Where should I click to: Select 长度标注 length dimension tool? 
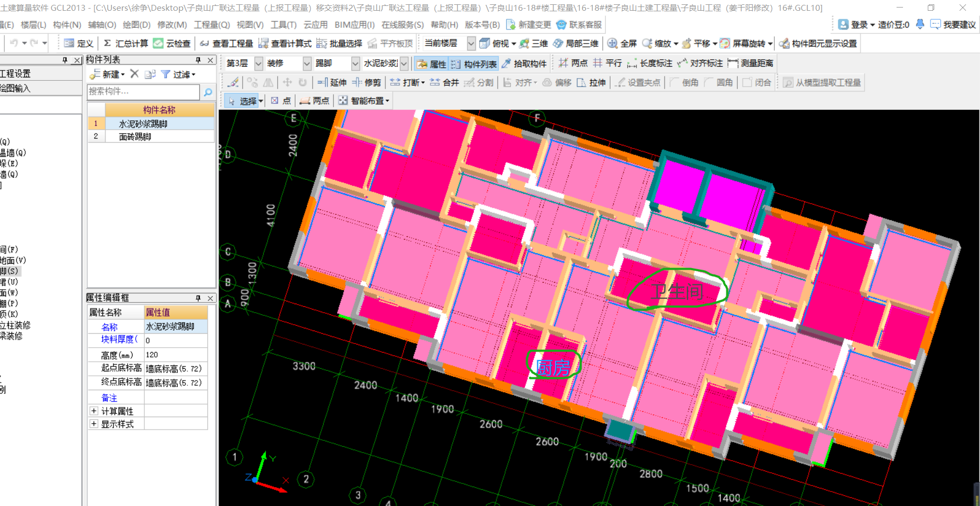pyautogui.click(x=649, y=64)
